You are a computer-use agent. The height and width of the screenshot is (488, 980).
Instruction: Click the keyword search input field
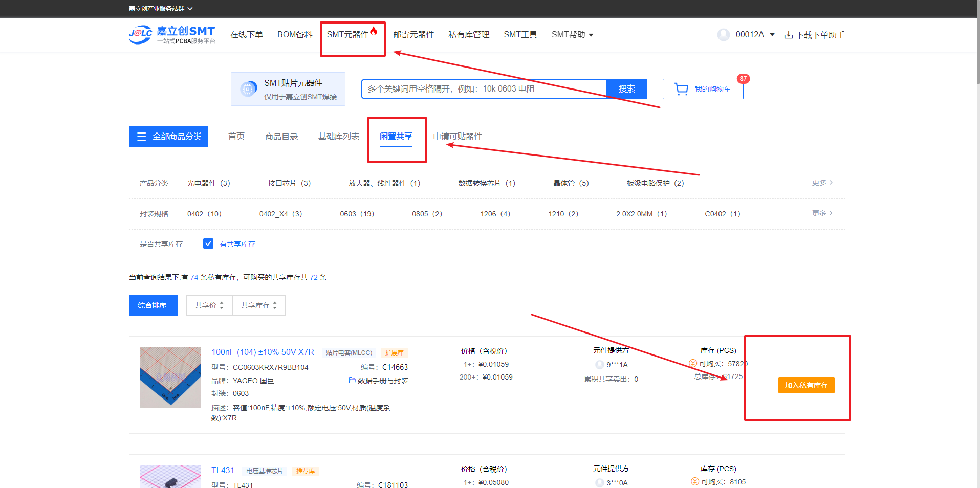pyautogui.click(x=484, y=89)
